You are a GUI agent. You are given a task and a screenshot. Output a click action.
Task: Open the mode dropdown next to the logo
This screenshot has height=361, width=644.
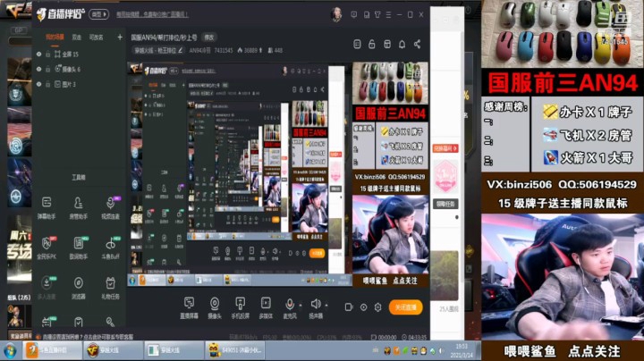tap(98, 14)
